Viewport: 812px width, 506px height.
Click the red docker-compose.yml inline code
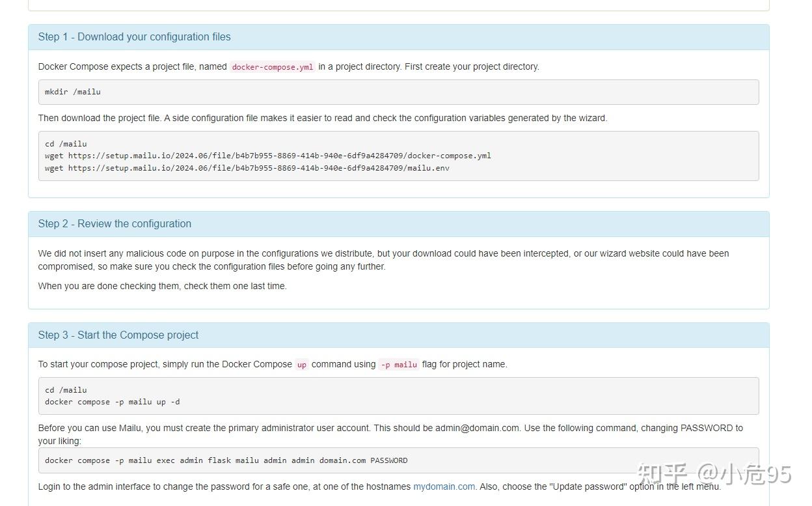pos(273,67)
